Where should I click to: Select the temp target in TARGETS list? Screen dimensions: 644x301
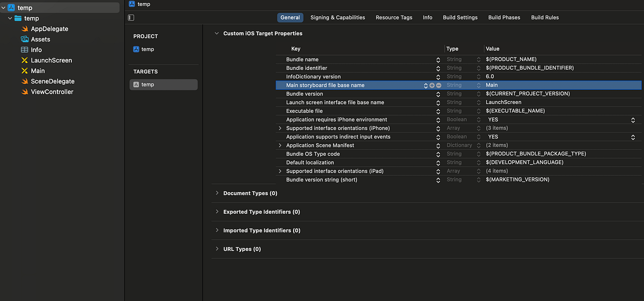pyautogui.click(x=148, y=85)
